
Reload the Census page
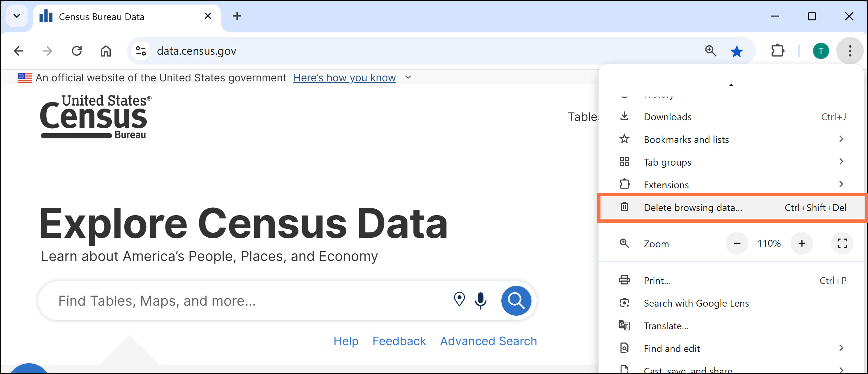77,51
